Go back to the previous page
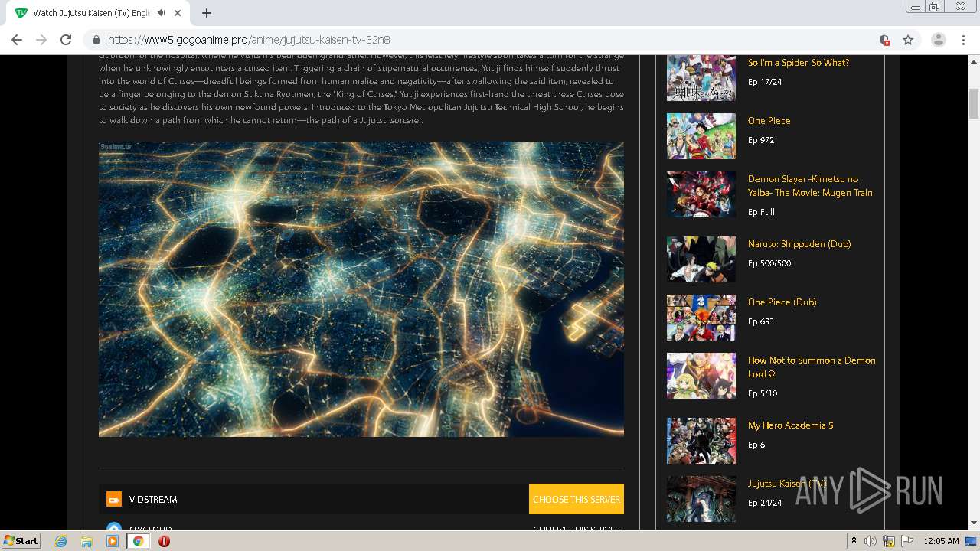 point(17,40)
